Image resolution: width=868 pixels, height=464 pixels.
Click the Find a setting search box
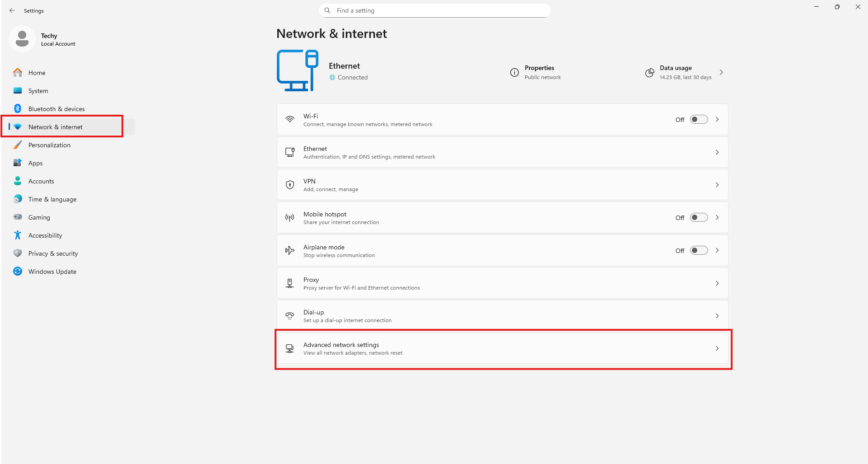coord(434,10)
